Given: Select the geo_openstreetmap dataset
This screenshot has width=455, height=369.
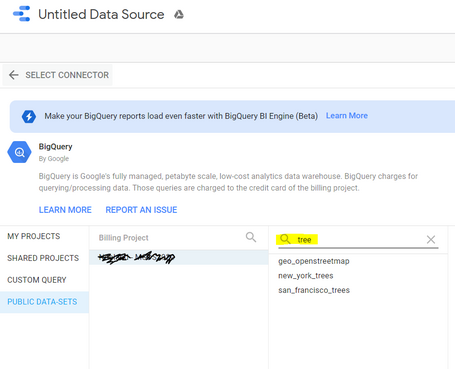Looking at the screenshot, I should [314, 261].
